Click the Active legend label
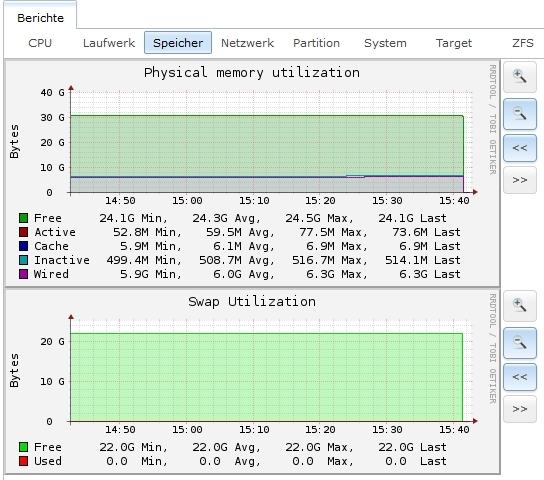 55,232
